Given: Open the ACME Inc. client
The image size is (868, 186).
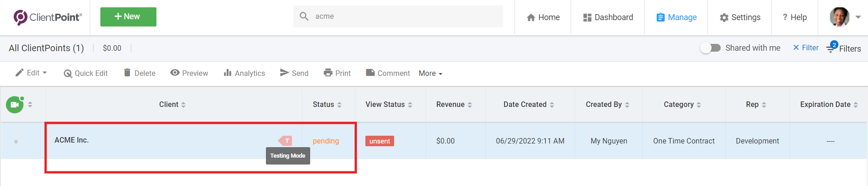Looking at the screenshot, I should pos(72,140).
